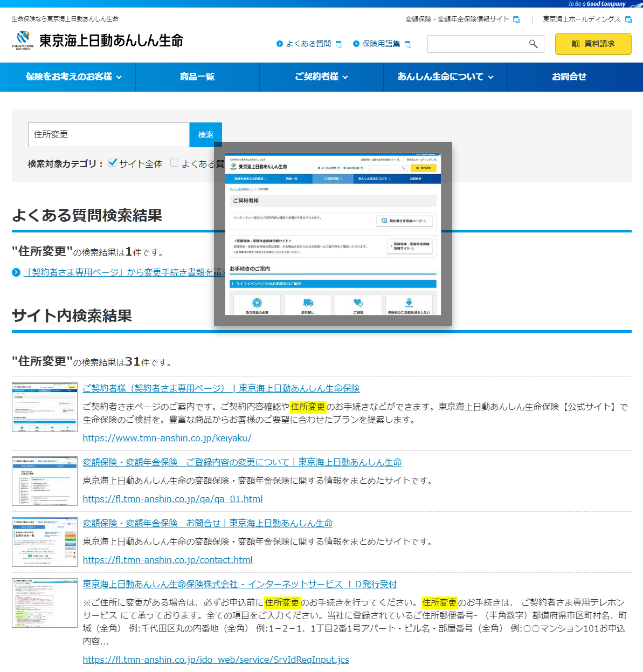Click the arrow icon before よくある質問
The height and width of the screenshot is (672, 643).
pyautogui.click(x=280, y=44)
